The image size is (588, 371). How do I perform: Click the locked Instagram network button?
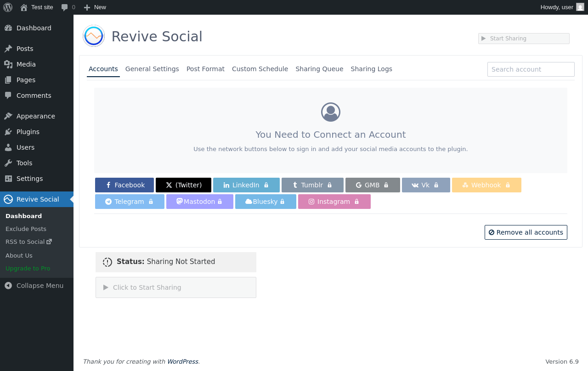[334, 202]
